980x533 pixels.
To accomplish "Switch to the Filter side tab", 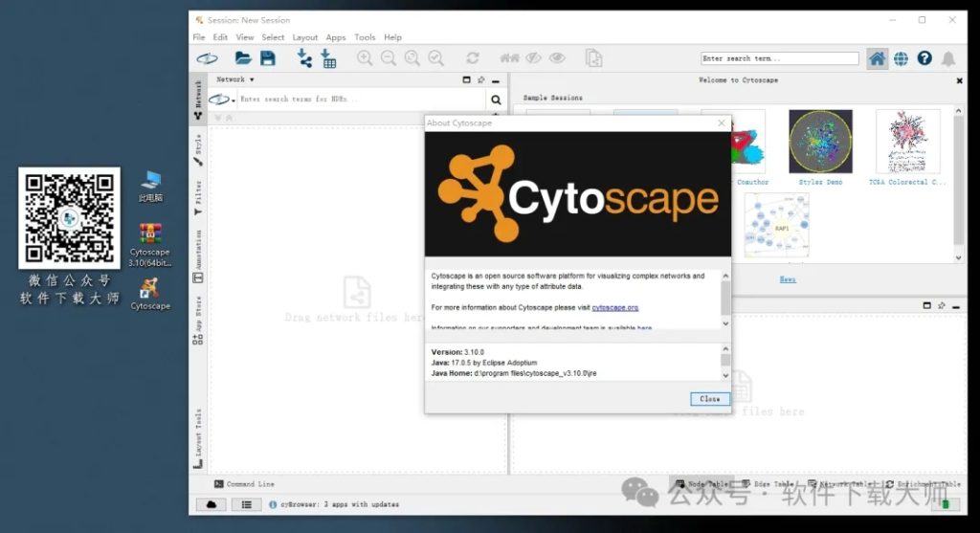I will [198, 198].
